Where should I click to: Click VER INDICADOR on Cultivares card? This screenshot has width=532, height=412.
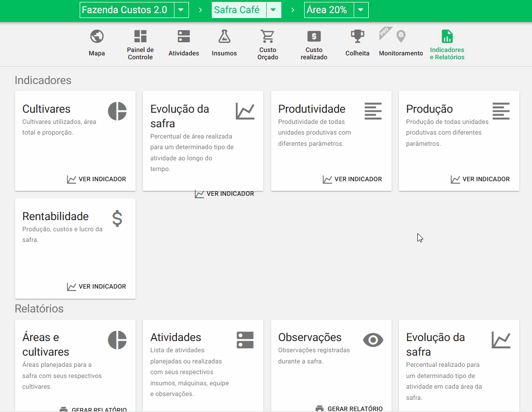(x=97, y=179)
